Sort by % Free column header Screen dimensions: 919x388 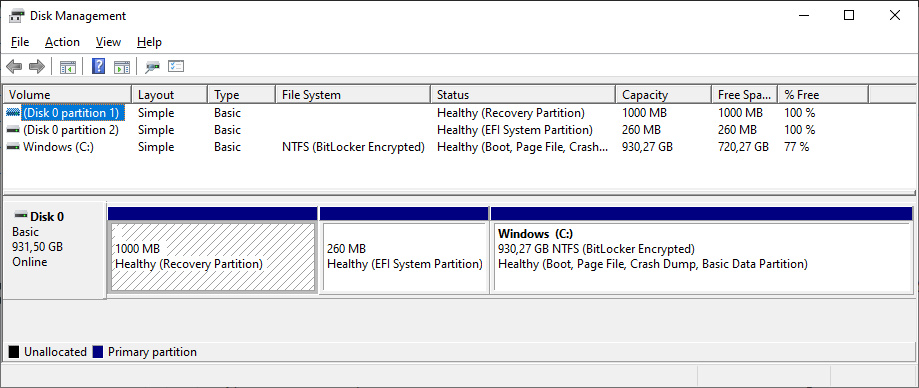(823, 94)
